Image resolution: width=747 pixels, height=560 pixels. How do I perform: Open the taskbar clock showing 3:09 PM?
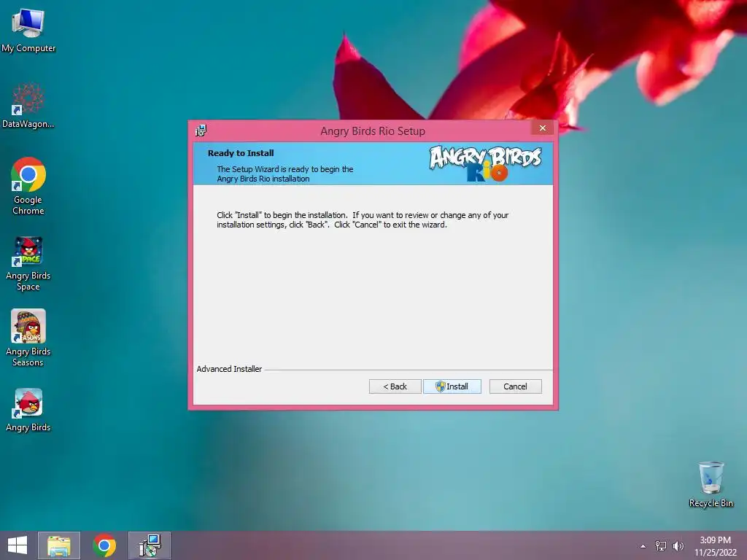pos(715,546)
